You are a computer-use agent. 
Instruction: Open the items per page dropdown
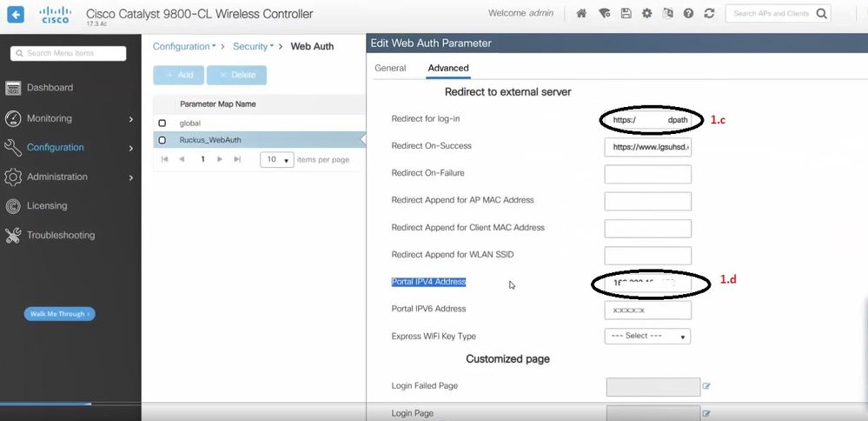[278, 160]
